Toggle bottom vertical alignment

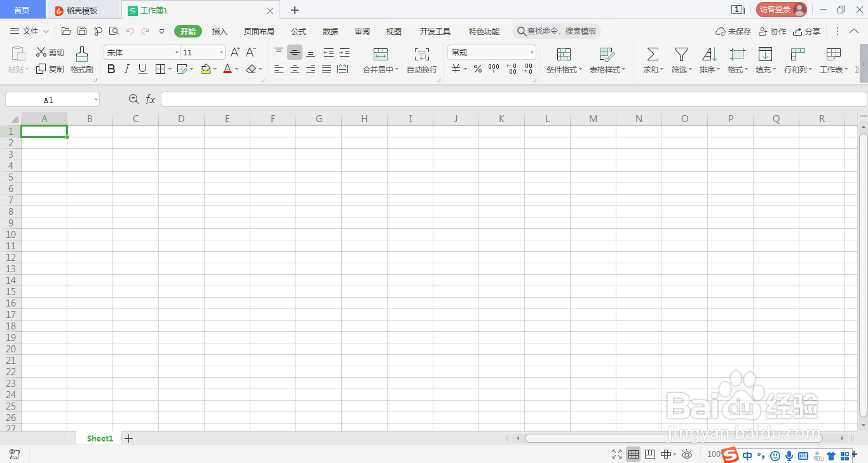point(311,52)
